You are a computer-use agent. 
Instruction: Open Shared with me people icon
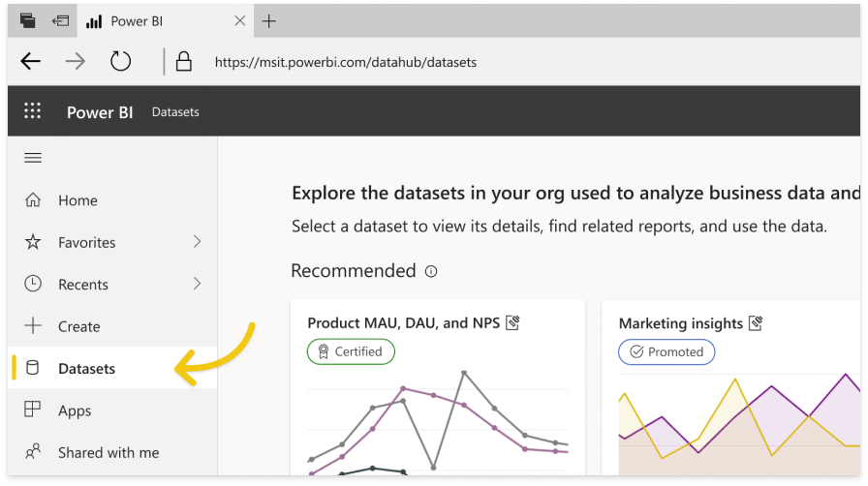click(x=33, y=452)
